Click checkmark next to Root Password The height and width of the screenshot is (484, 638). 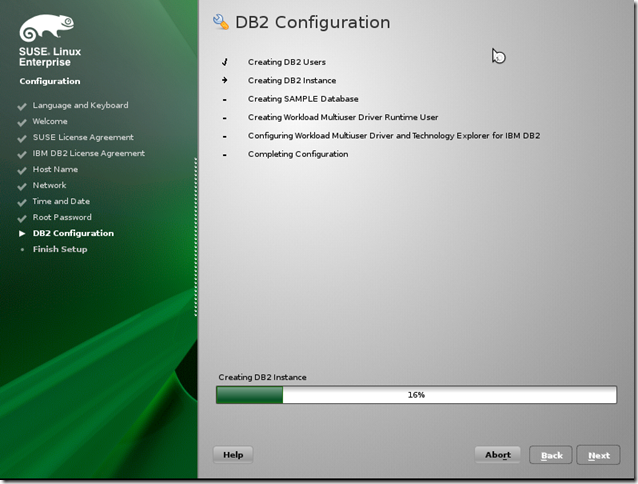point(22,218)
